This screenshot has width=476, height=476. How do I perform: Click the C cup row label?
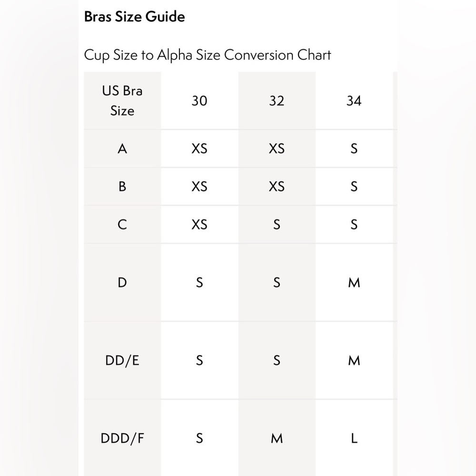tap(122, 225)
